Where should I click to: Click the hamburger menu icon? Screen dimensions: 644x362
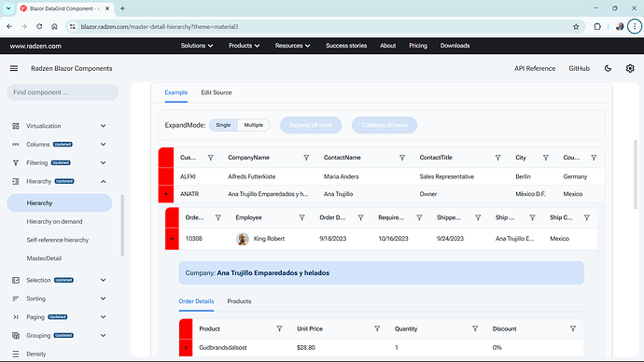(14, 68)
